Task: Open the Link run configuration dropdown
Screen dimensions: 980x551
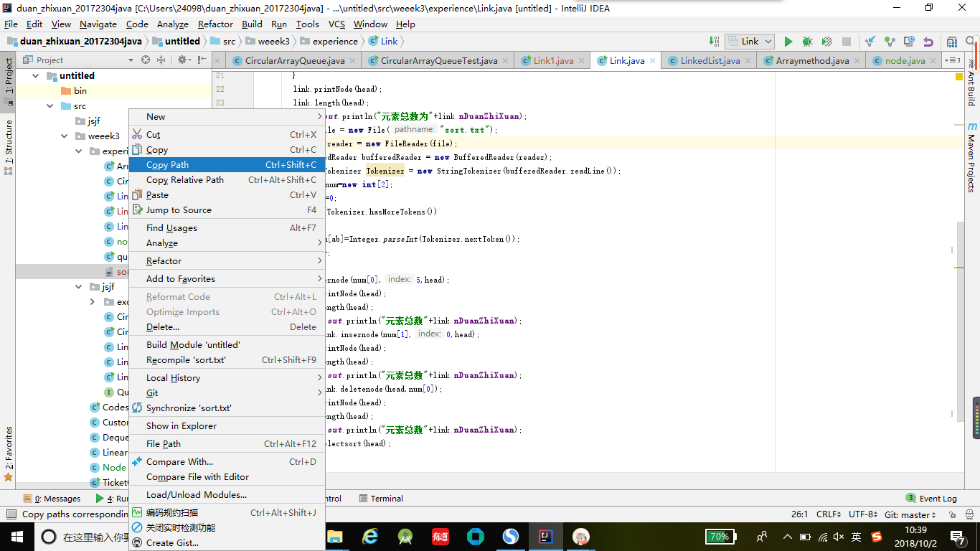Action: [750, 42]
